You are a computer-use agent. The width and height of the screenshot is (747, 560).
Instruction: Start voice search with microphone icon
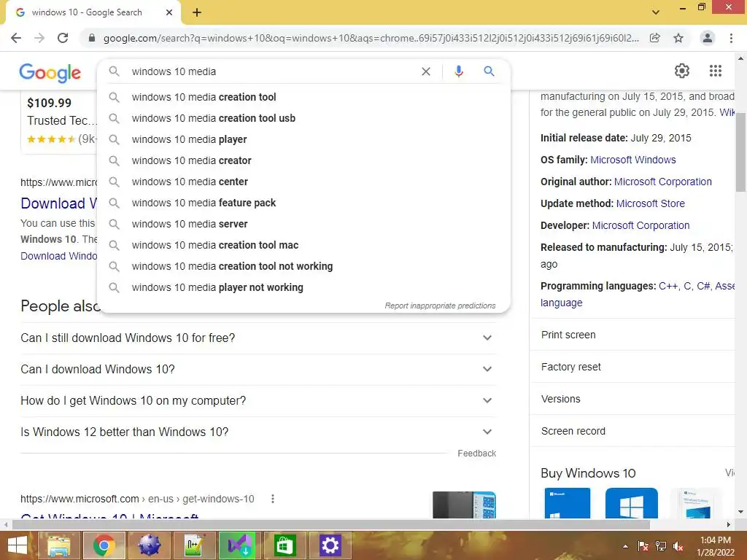click(x=459, y=71)
